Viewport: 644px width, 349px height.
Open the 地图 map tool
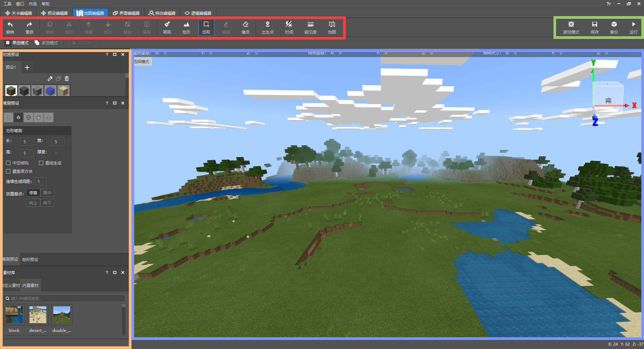click(x=332, y=28)
